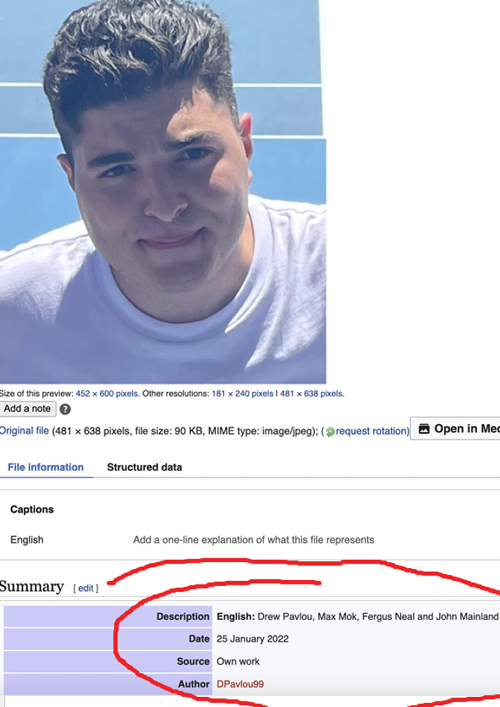Click the Captions heading

coord(32,510)
